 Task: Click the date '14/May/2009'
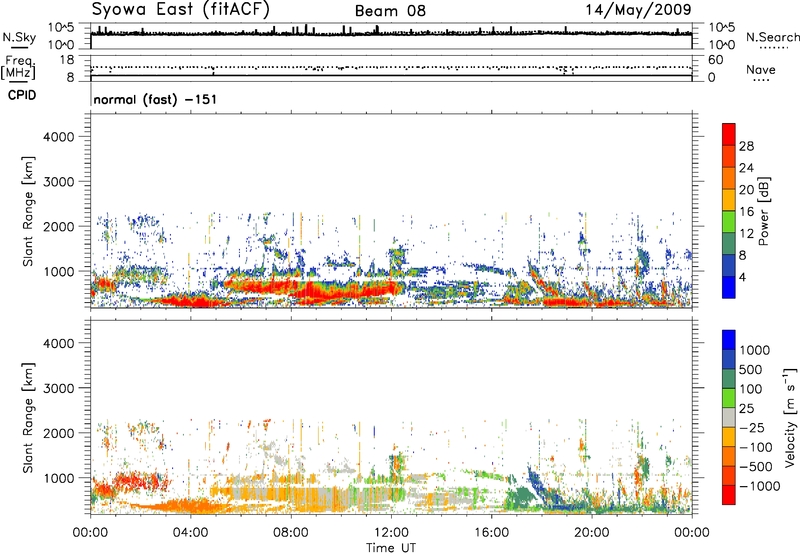638,10
